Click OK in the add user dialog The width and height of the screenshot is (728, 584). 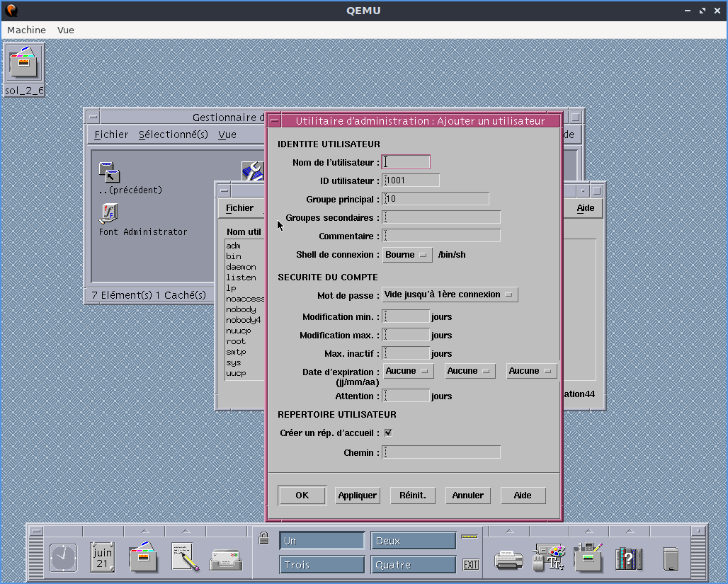302,496
